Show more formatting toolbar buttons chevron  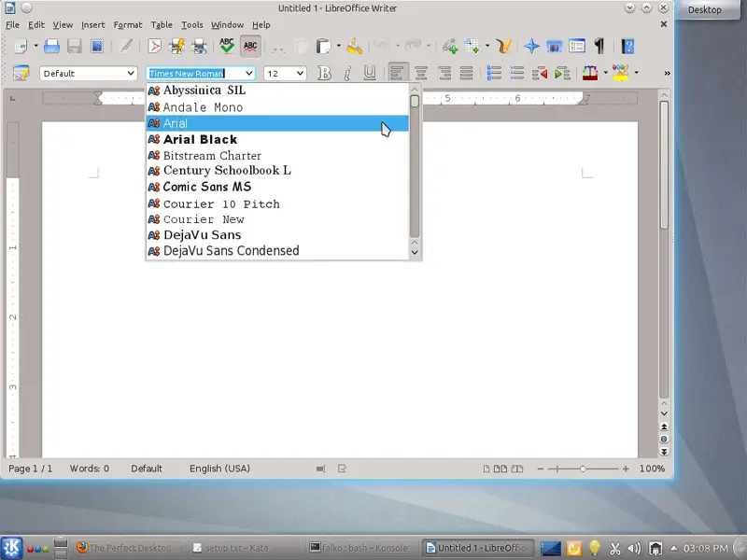coord(667,74)
